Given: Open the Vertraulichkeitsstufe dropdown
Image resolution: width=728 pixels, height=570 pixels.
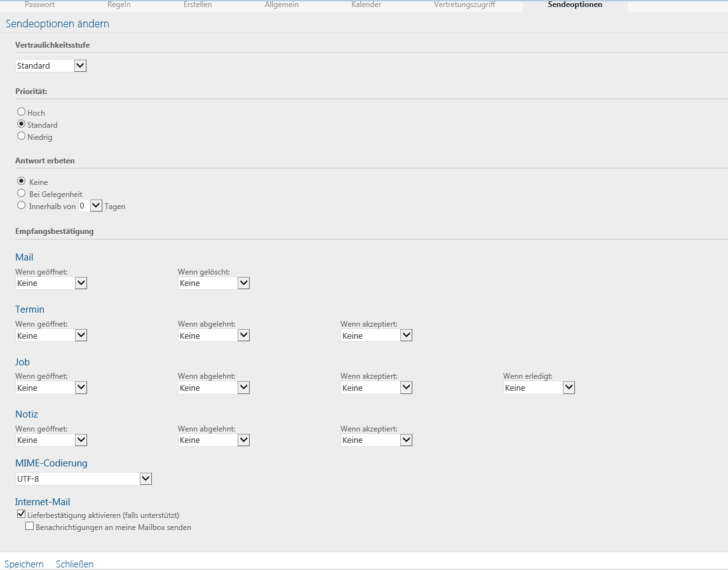Looking at the screenshot, I should point(80,65).
